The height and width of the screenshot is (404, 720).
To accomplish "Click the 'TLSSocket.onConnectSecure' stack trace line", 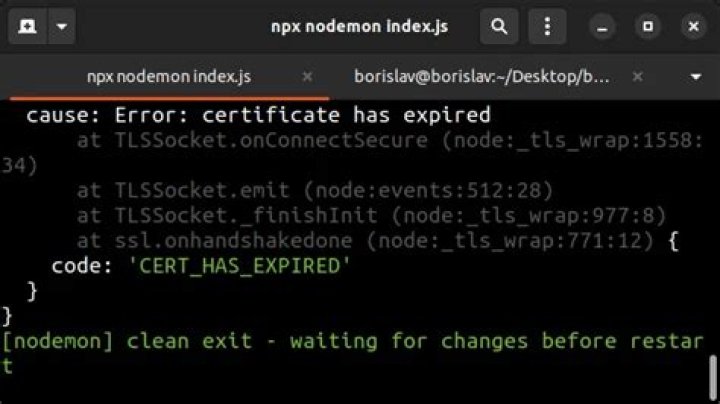I will (x=352, y=153).
